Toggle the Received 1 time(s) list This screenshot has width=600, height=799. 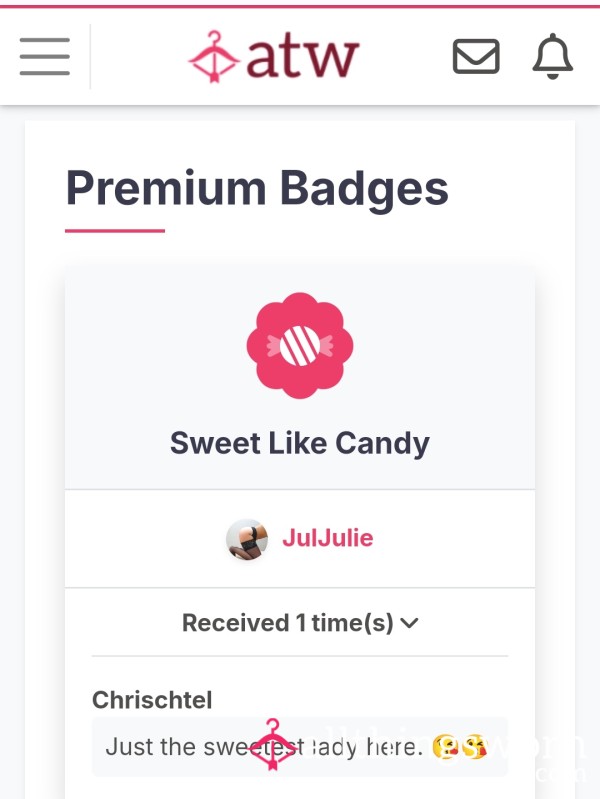pos(300,623)
